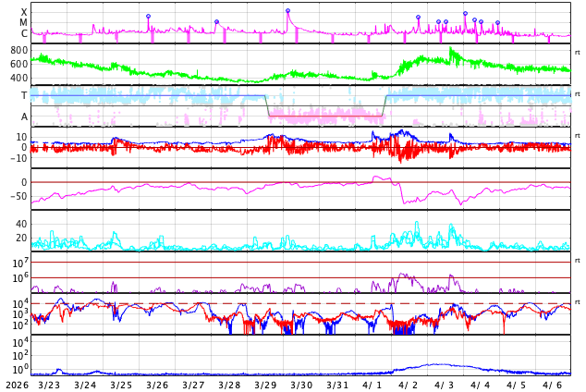Click the 40 label on the cyan plot axis

coord(21,224)
